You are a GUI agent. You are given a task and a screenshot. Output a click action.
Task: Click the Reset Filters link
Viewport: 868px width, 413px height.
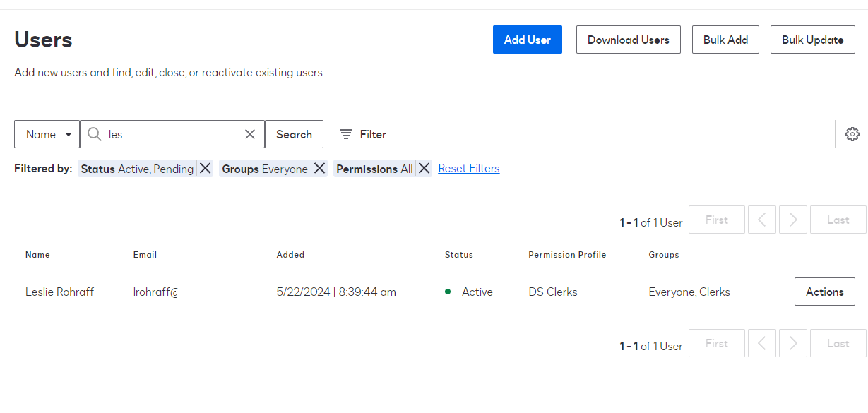468,169
